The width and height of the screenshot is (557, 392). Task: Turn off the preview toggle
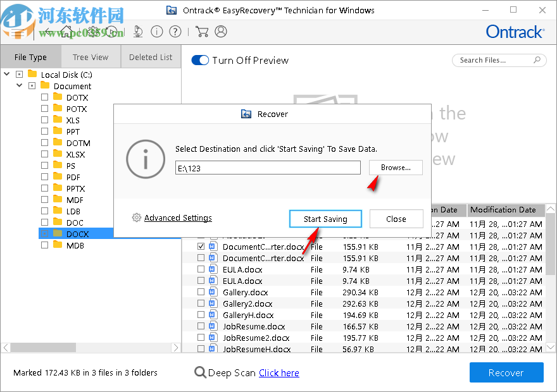pyautogui.click(x=200, y=60)
